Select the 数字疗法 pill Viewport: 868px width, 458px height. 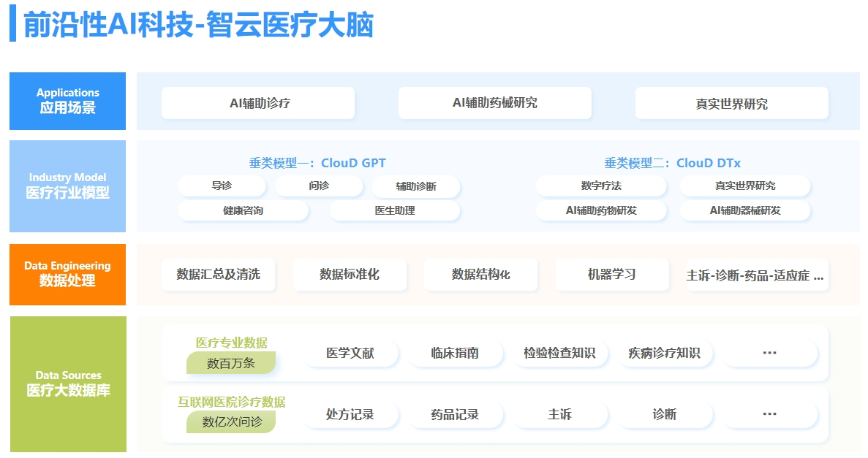click(x=601, y=186)
